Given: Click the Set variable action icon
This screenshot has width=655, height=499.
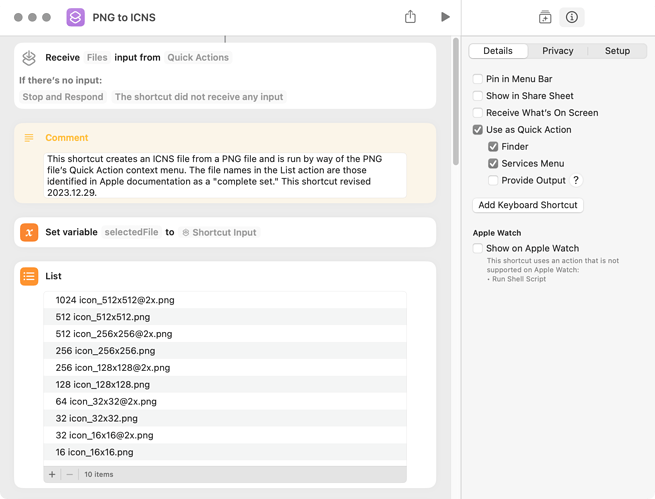Looking at the screenshot, I should [29, 232].
